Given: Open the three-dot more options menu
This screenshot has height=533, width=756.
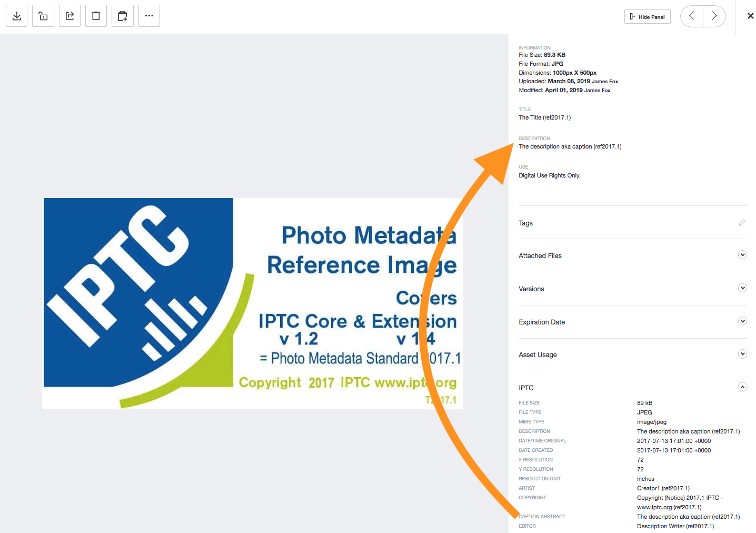Looking at the screenshot, I should coord(149,16).
